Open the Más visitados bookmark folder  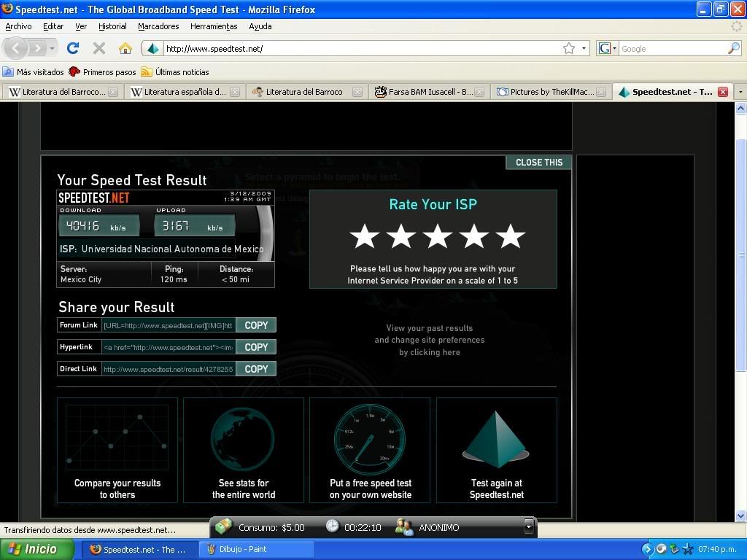coord(34,72)
